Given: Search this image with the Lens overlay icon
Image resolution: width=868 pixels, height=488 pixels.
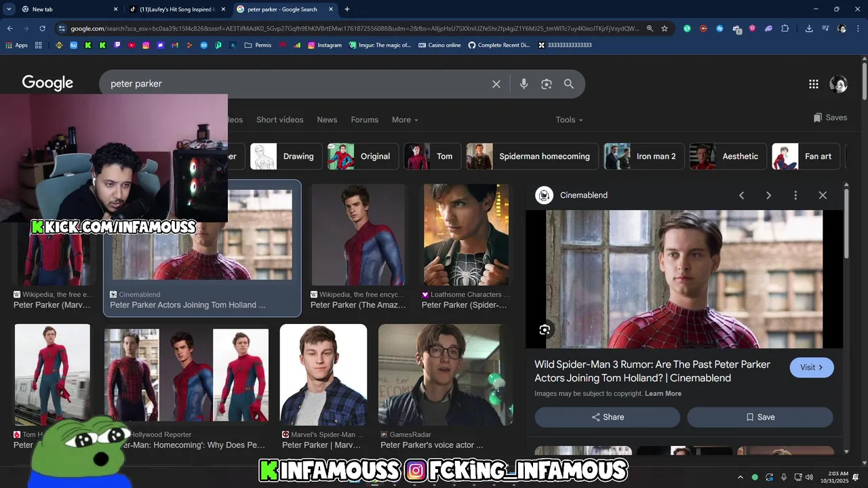Looking at the screenshot, I should click(545, 330).
